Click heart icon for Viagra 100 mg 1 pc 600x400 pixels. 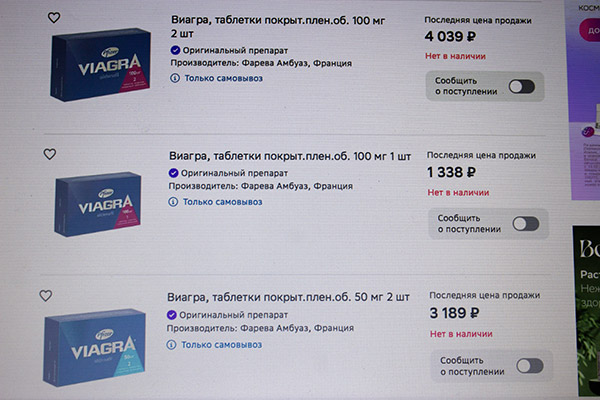[50, 154]
